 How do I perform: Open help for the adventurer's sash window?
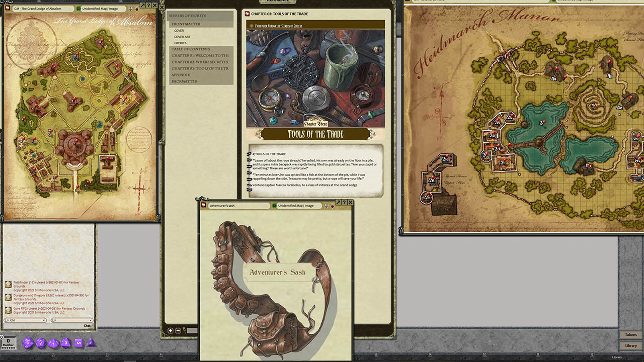(x=344, y=202)
